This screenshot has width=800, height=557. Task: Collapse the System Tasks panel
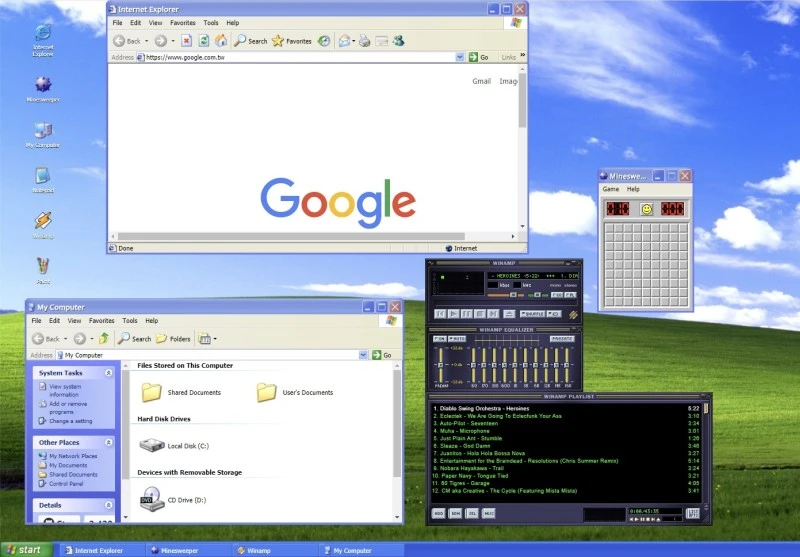[109, 373]
